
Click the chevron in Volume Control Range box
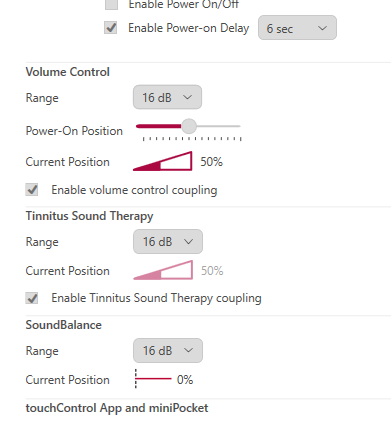tap(188, 97)
